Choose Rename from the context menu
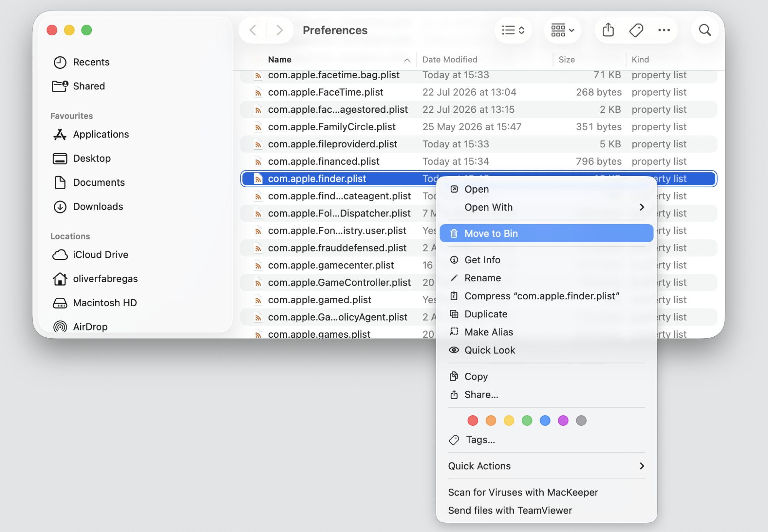This screenshot has width=768, height=532. [x=546, y=278]
